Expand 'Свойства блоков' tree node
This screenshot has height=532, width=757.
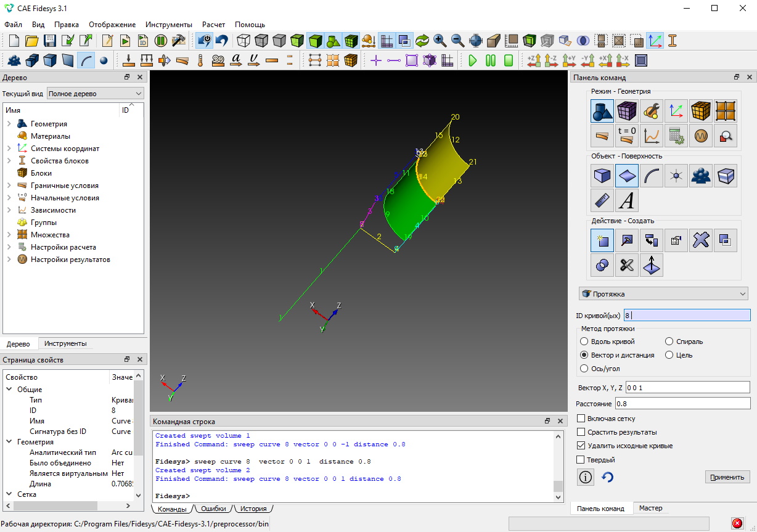click(x=9, y=161)
